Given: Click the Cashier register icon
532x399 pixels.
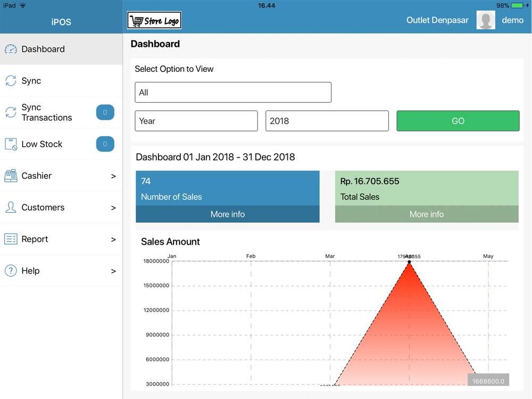Looking at the screenshot, I should tap(11, 176).
